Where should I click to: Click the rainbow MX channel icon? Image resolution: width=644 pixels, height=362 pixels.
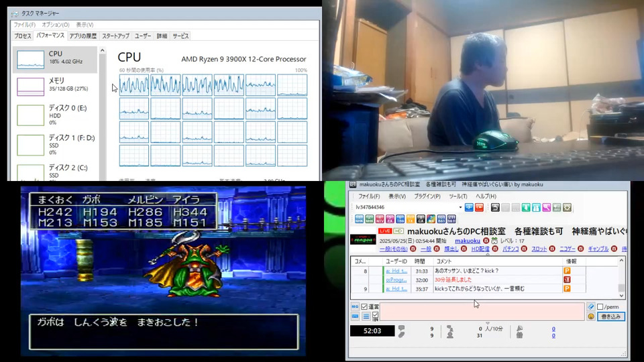point(431,219)
